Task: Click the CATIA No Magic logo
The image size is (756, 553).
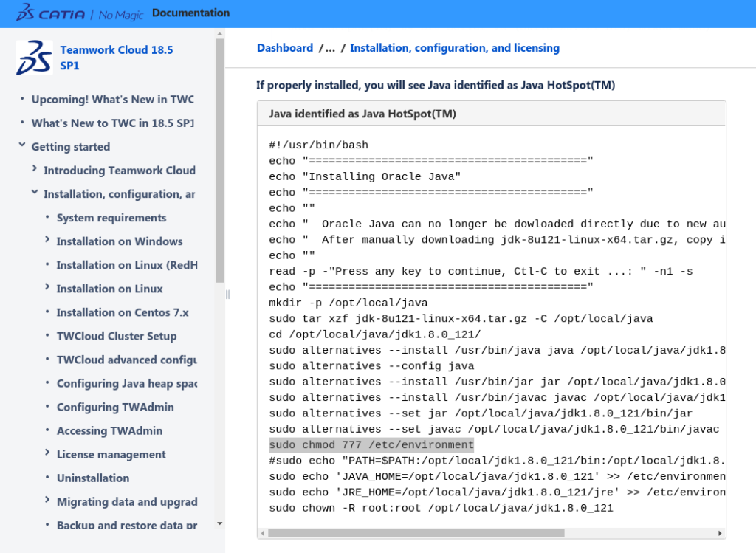Action: 80,13
